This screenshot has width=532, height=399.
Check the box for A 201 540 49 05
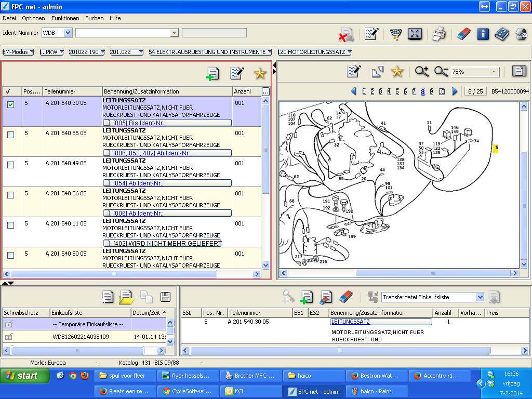[11, 165]
